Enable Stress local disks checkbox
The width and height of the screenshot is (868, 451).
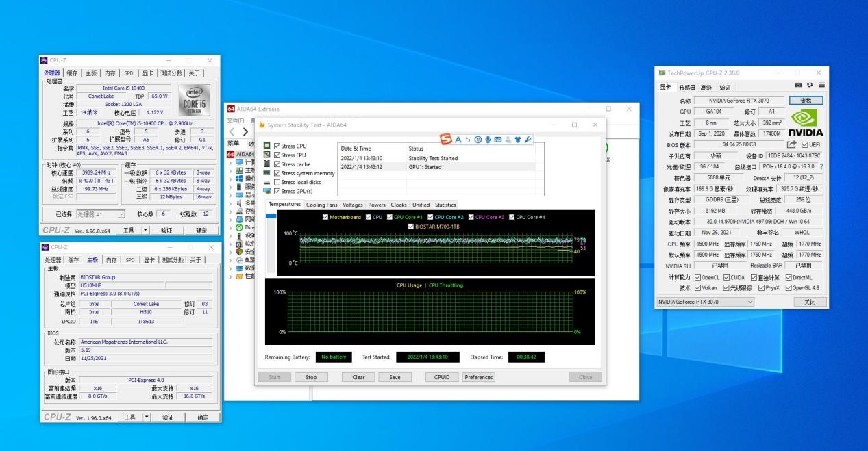(x=277, y=182)
